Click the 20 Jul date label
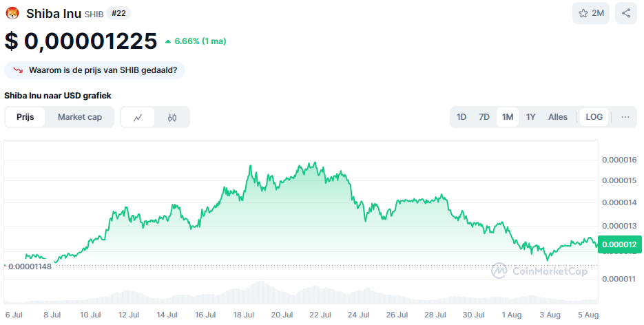Image resolution: width=644 pixels, height=325 pixels. coord(282,315)
